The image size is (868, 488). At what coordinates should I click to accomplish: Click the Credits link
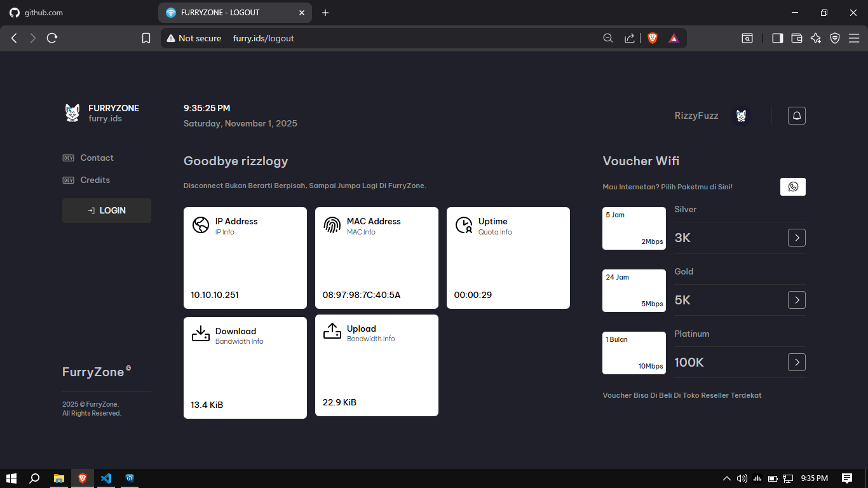pos(95,180)
